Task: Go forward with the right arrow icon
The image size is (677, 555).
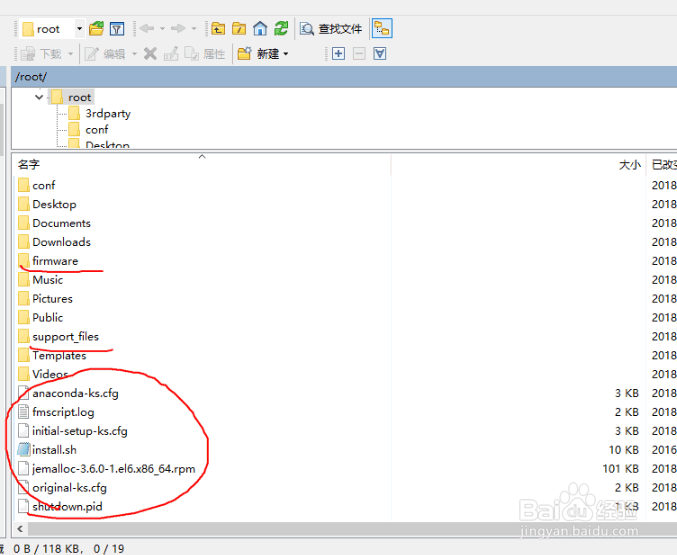Action: coord(178,29)
